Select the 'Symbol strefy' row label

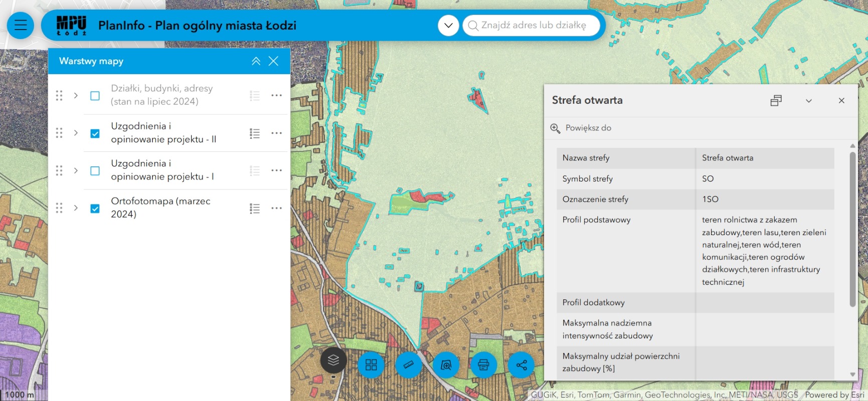(587, 178)
